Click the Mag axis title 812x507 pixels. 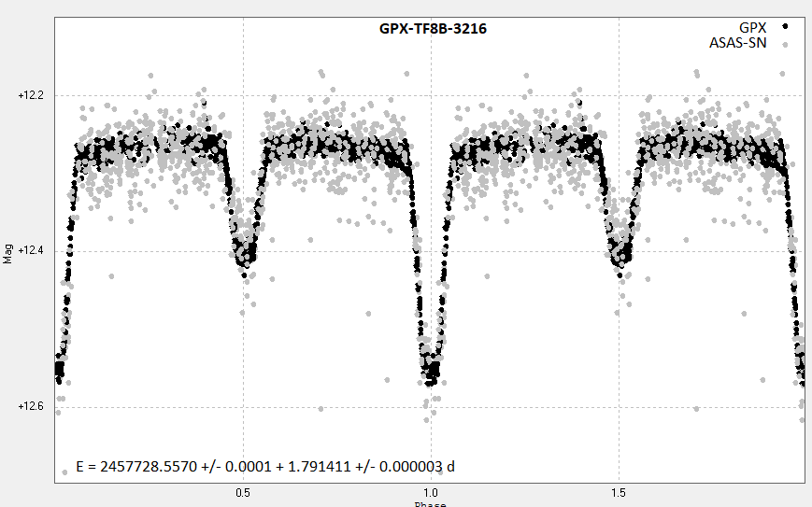tap(7, 254)
